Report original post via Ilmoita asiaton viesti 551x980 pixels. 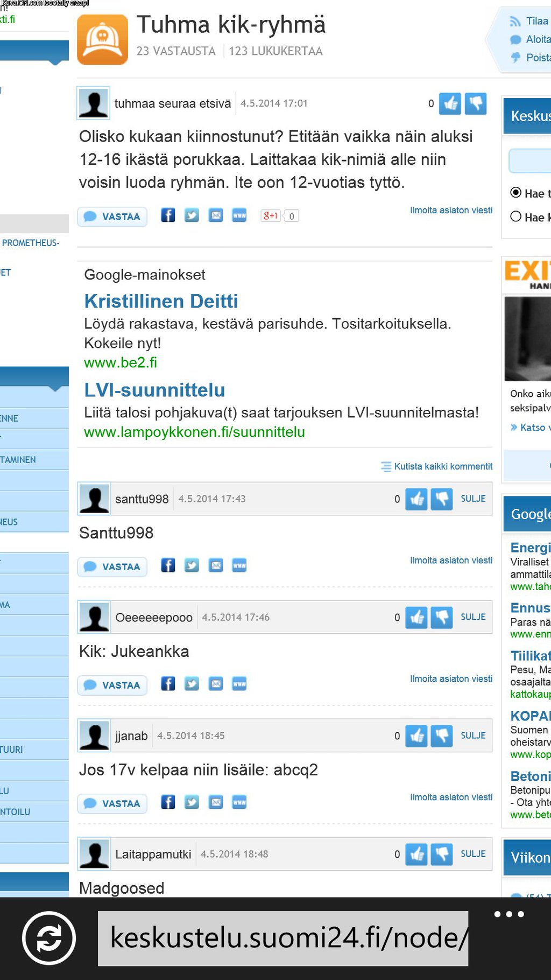point(451,210)
